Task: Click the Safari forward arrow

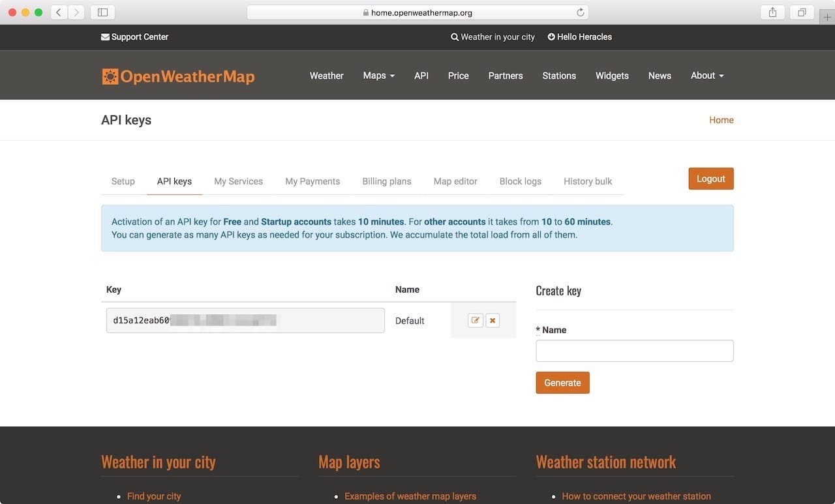Action: point(76,12)
